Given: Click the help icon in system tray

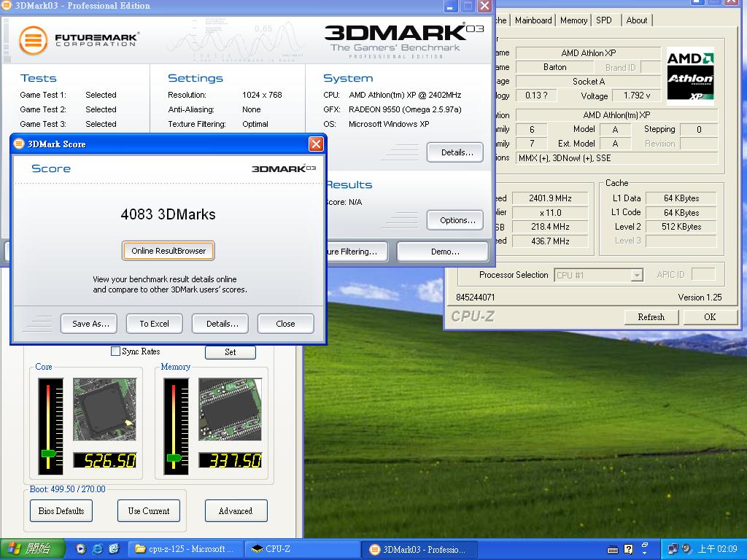Looking at the screenshot, I should coord(628,549).
